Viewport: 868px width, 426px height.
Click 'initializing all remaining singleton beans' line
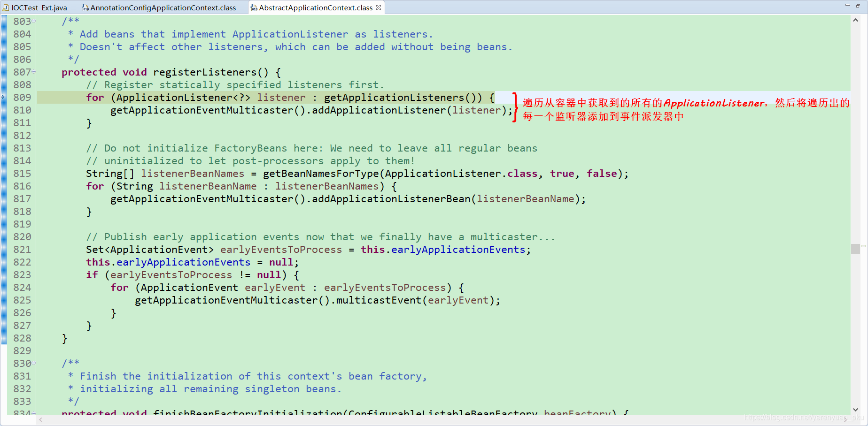tap(204, 389)
